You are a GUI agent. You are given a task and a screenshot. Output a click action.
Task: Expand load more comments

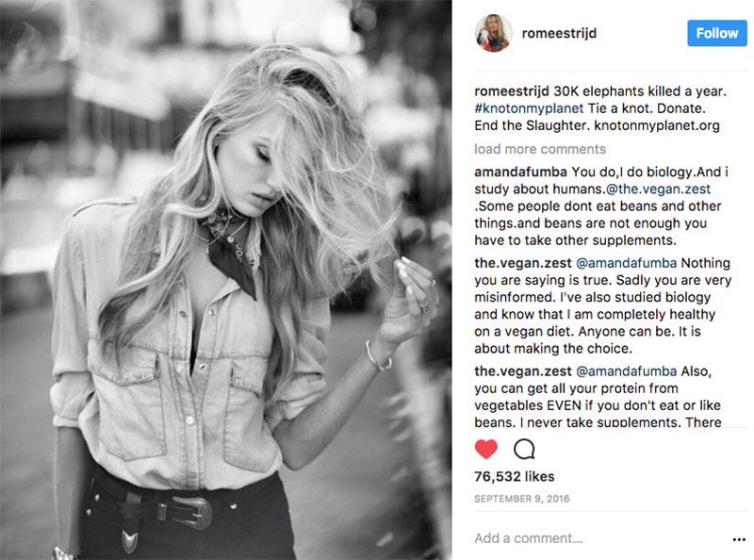(540, 149)
